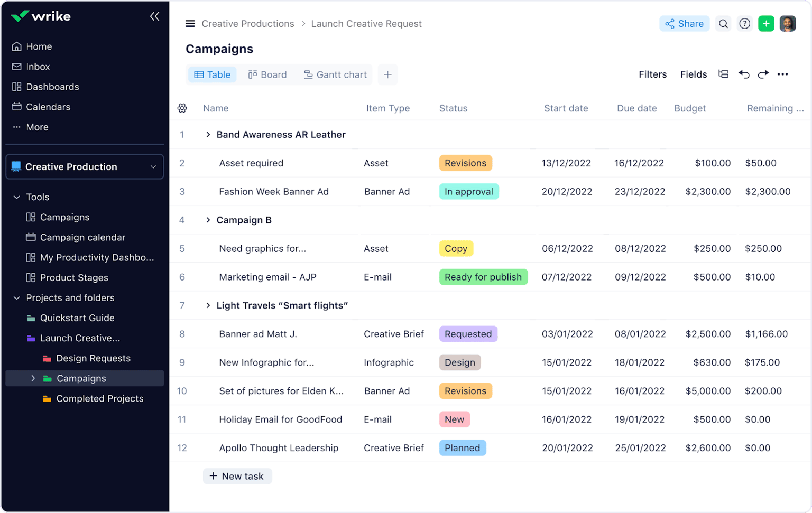Open help via the question mark icon
The width and height of the screenshot is (812, 513).
pos(744,23)
